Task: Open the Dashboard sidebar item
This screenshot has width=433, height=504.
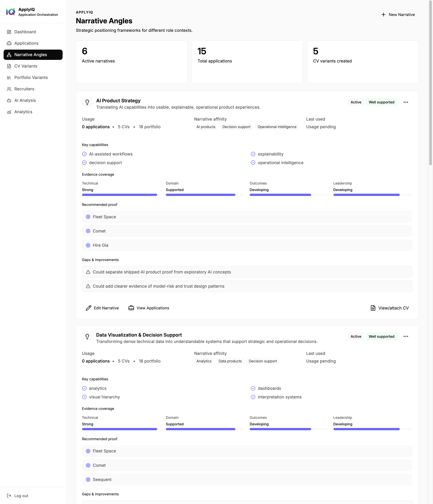Action: (33, 32)
